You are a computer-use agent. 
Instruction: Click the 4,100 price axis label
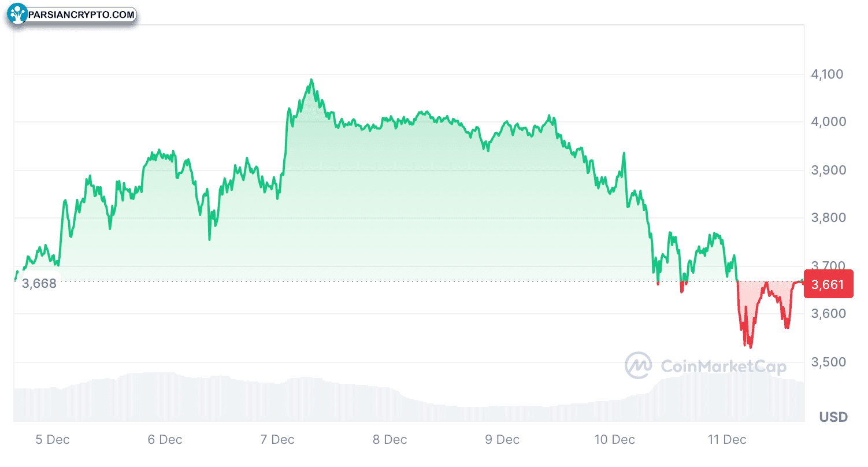coord(828,74)
